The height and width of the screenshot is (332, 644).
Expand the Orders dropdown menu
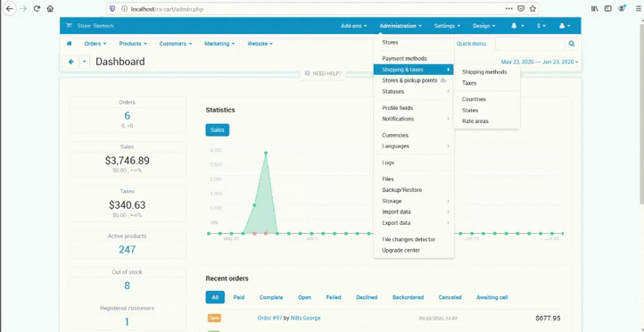tap(95, 44)
